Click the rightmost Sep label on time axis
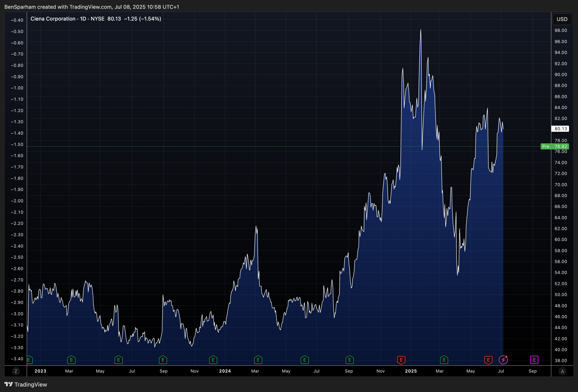The image size is (578, 392). point(533,371)
